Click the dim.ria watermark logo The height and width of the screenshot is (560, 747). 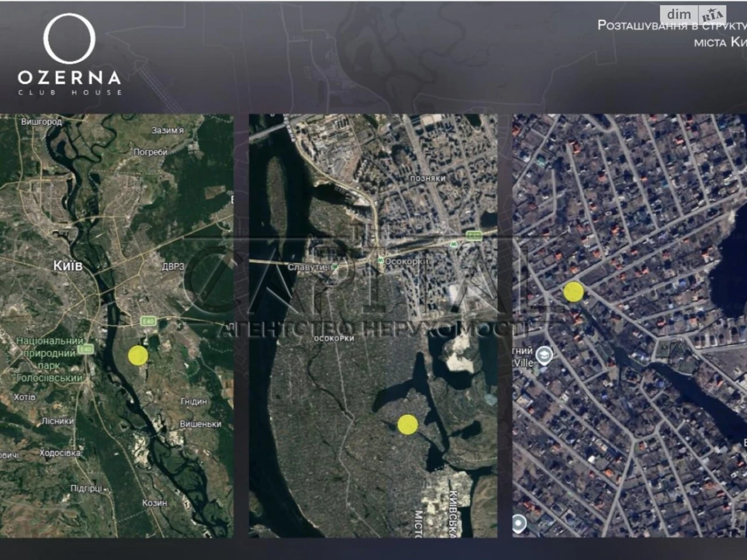pos(693,15)
